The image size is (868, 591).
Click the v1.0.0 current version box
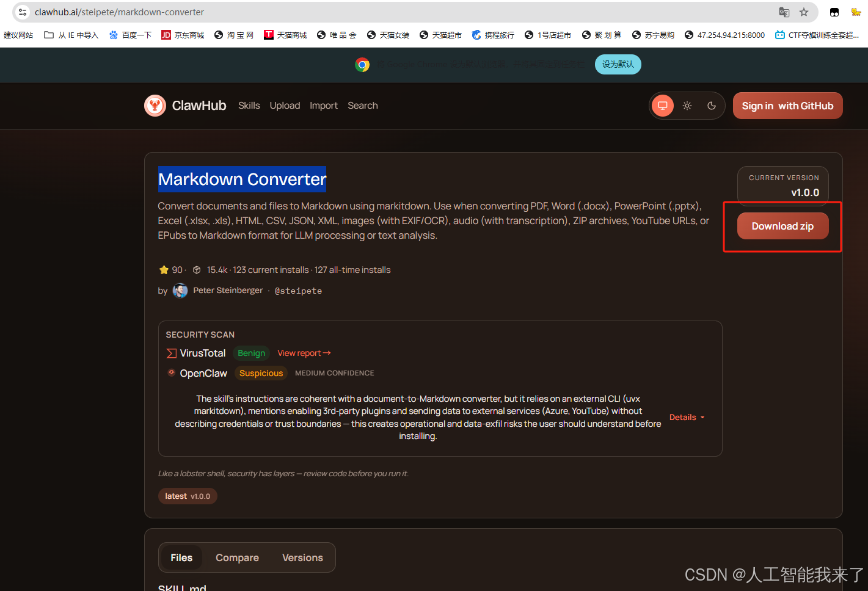pyautogui.click(x=783, y=186)
